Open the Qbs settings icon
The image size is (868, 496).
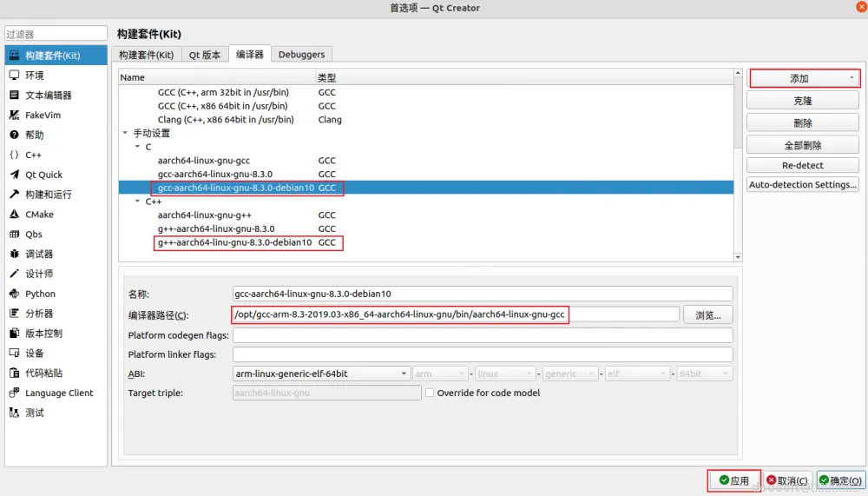tap(15, 235)
